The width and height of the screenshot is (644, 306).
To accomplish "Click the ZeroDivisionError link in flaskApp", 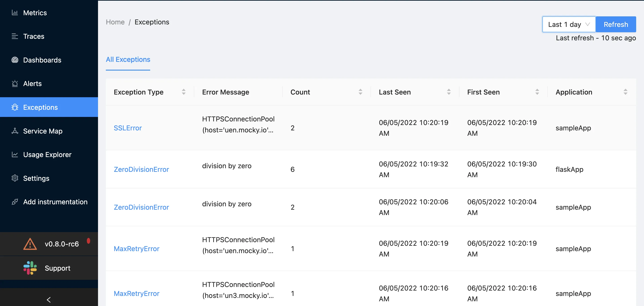I will (141, 169).
